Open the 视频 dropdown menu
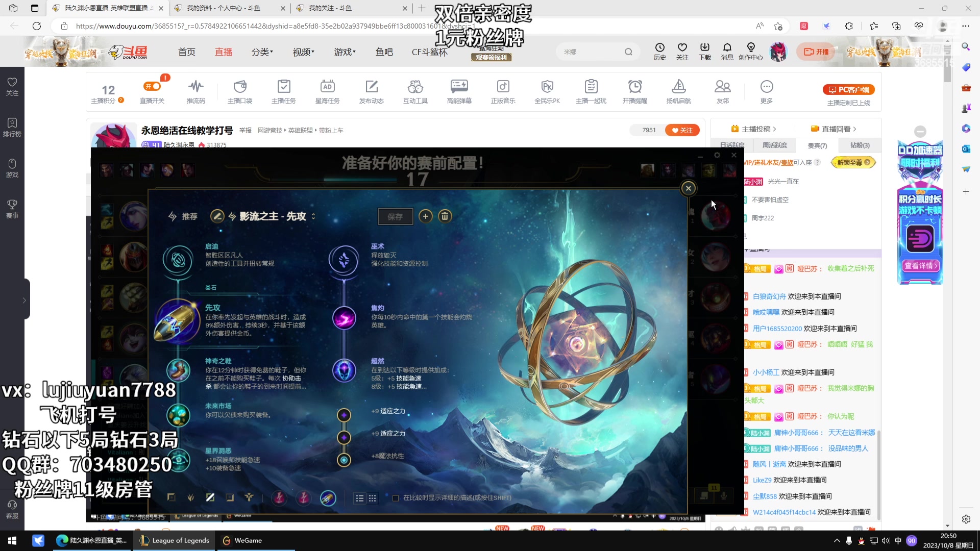The image size is (980, 551). (304, 52)
